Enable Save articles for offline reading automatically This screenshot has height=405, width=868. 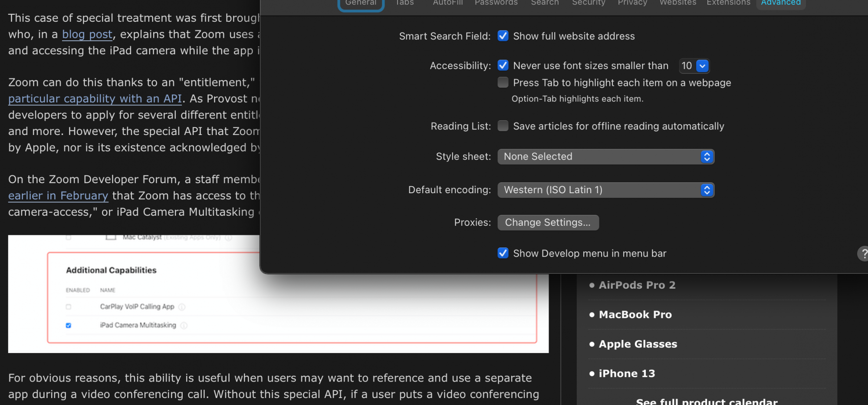pos(503,126)
